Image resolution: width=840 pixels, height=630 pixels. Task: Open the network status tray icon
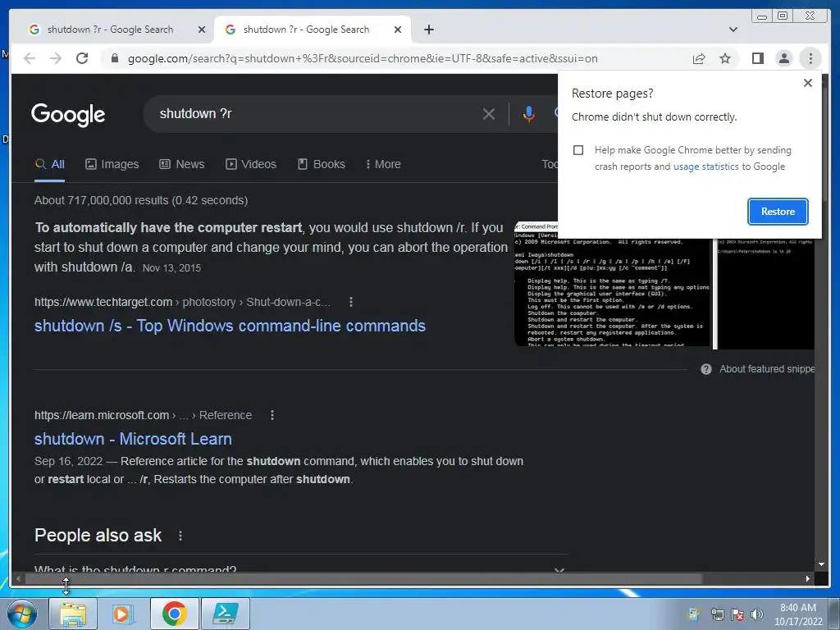[717, 614]
